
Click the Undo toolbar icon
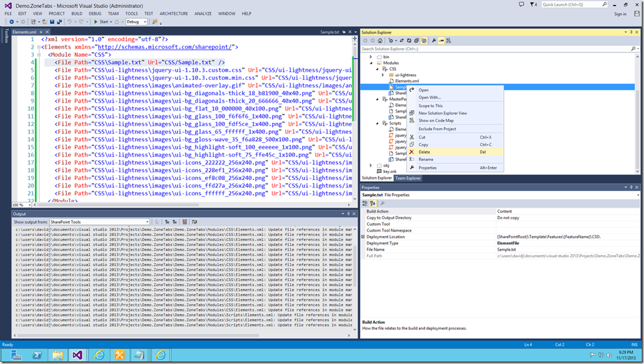(70, 22)
